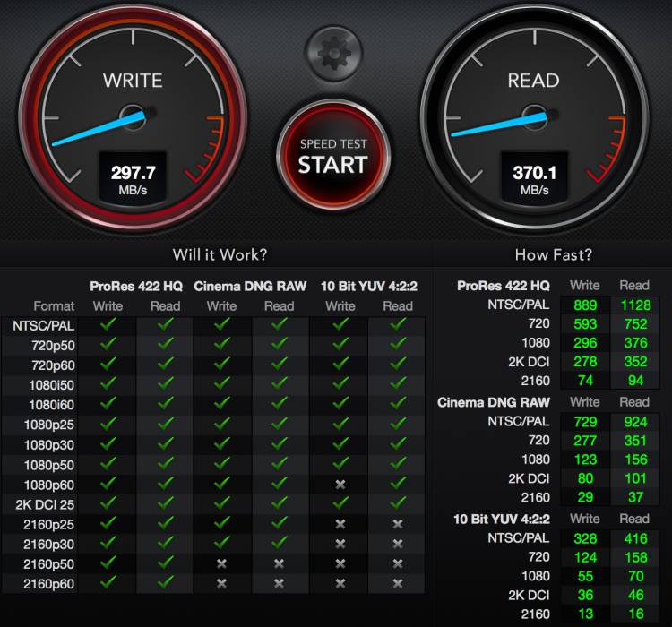Select the 2K DCI 25 format row label
The image size is (672, 627).
(45, 504)
